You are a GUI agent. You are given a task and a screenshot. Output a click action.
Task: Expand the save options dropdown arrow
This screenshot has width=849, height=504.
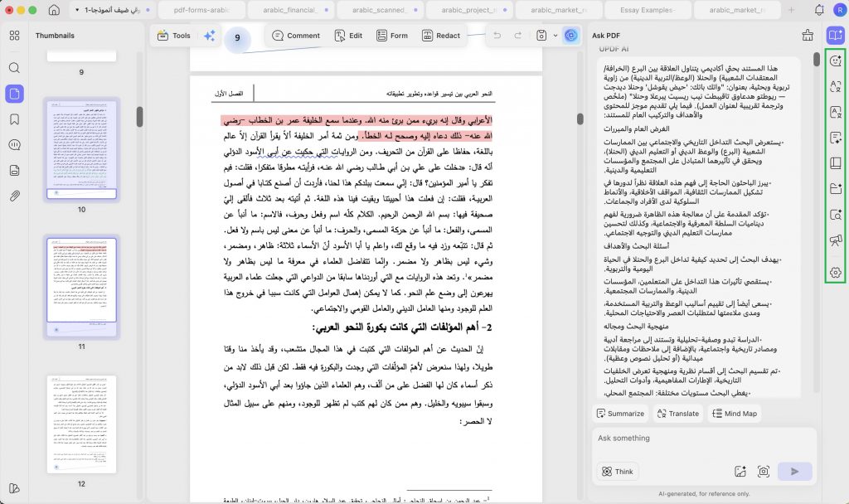click(x=555, y=36)
